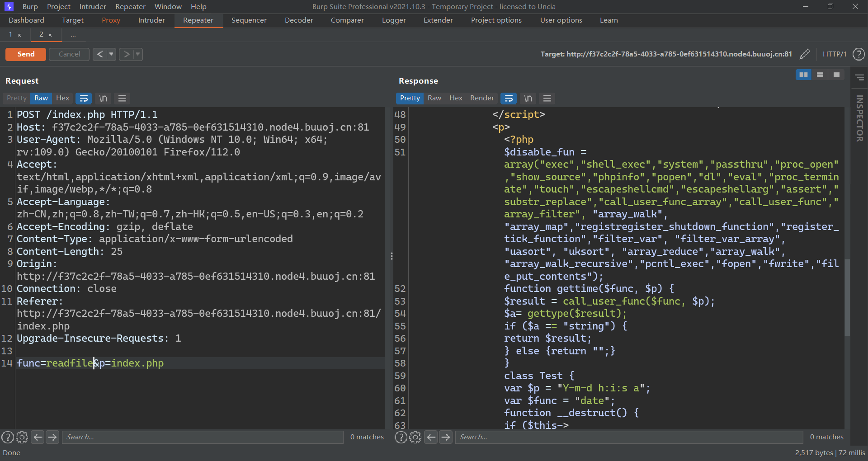Open request search settings gear
The image size is (868, 461).
coord(22,437)
